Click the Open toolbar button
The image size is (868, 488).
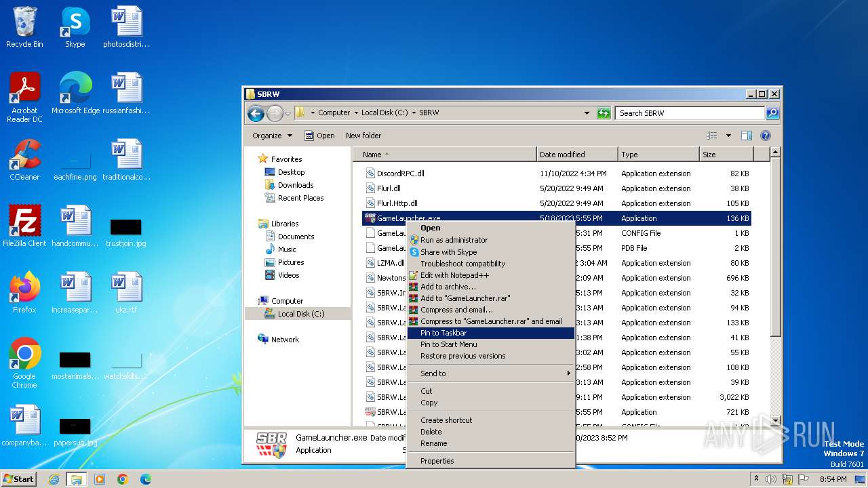point(319,136)
